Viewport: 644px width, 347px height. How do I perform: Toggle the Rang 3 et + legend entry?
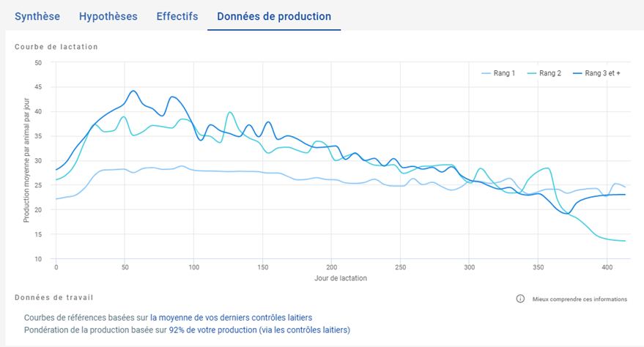coord(596,73)
